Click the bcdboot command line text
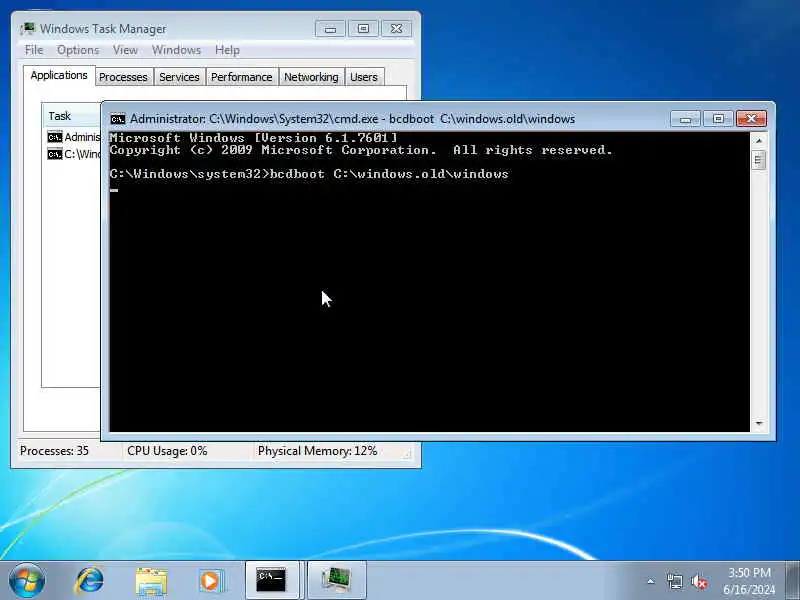800x600 pixels. click(x=309, y=174)
